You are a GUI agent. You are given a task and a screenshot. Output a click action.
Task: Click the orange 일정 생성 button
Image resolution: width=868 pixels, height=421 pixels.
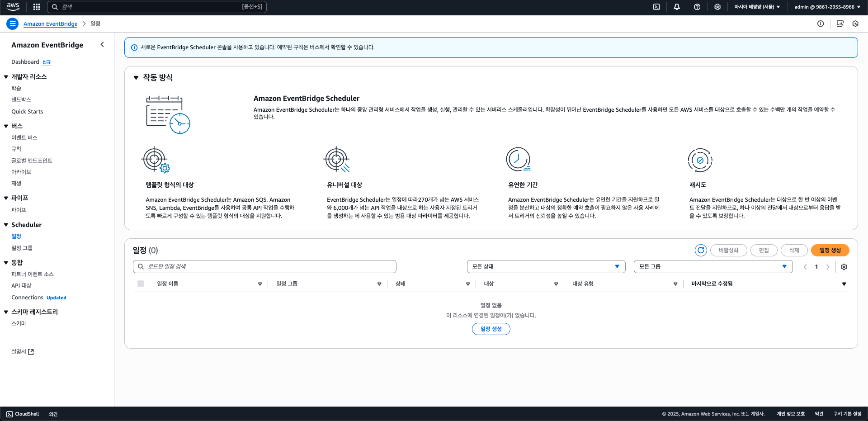tap(830, 250)
